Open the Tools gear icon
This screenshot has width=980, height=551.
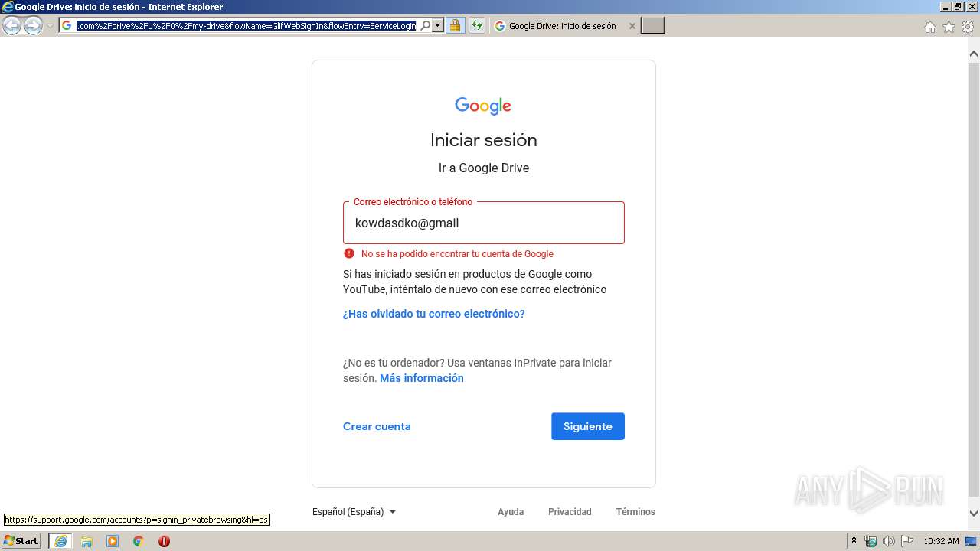pos(968,27)
